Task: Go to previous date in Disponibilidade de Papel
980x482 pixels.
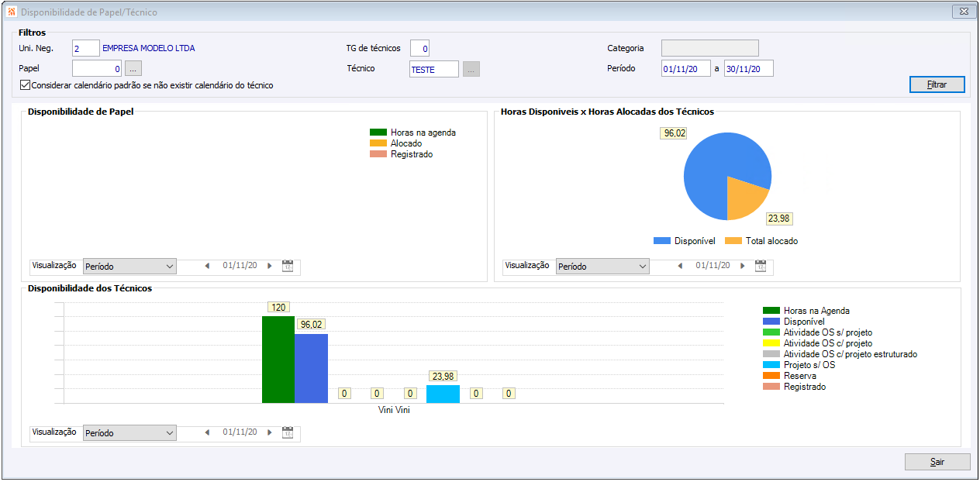Action: point(207,267)
